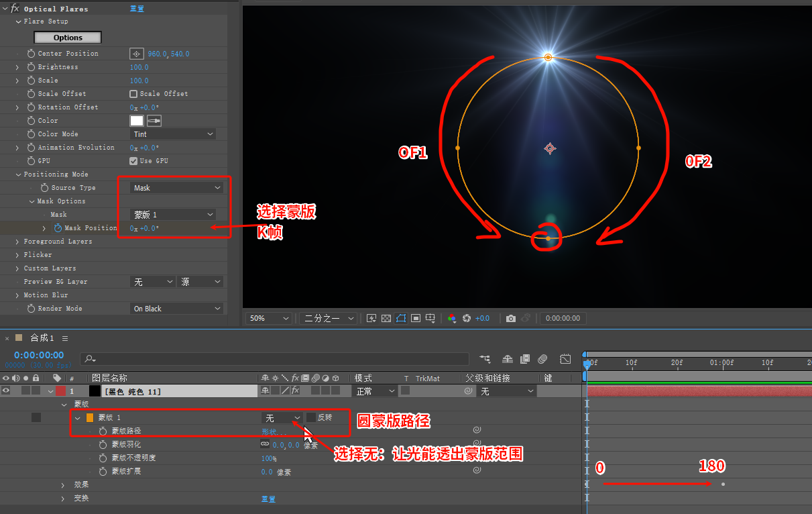The width and height of the screenshot is (812, 514).
Task: Toggle the Animation Evolution stopwatch
Action: coord(31,148)
